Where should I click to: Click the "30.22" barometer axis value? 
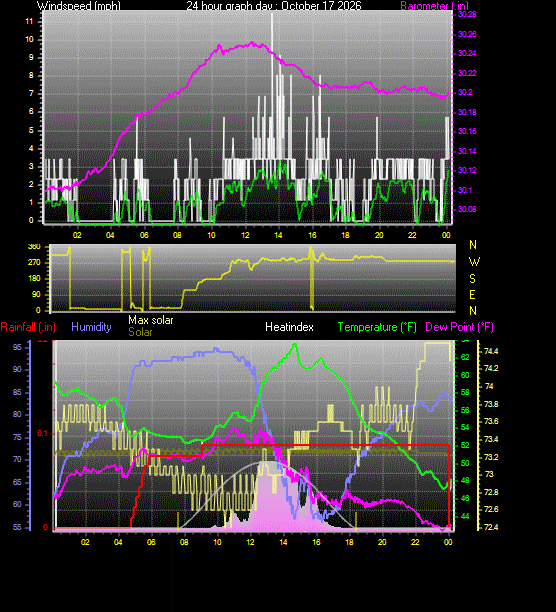click(467, 73)
